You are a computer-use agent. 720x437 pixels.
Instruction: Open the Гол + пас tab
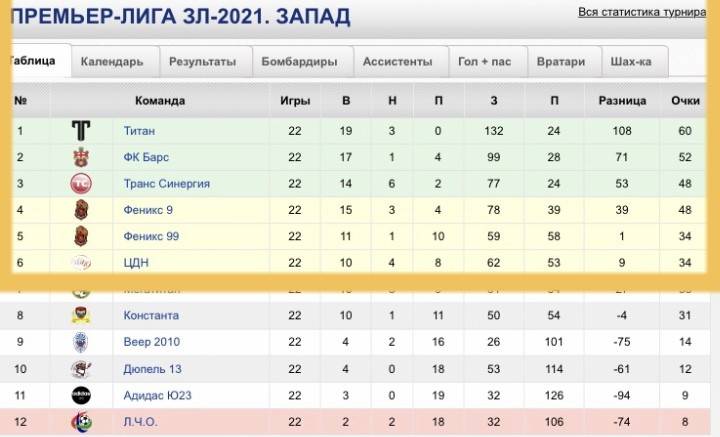tap(484, 62)
